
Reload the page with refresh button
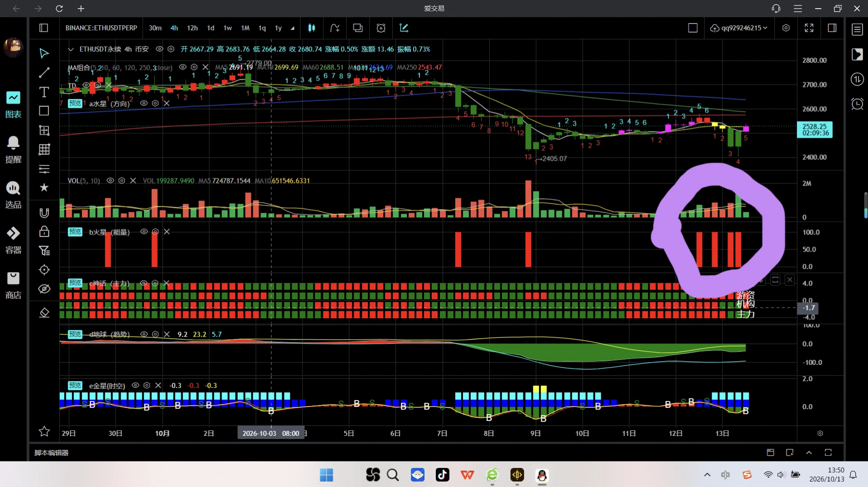59,9
